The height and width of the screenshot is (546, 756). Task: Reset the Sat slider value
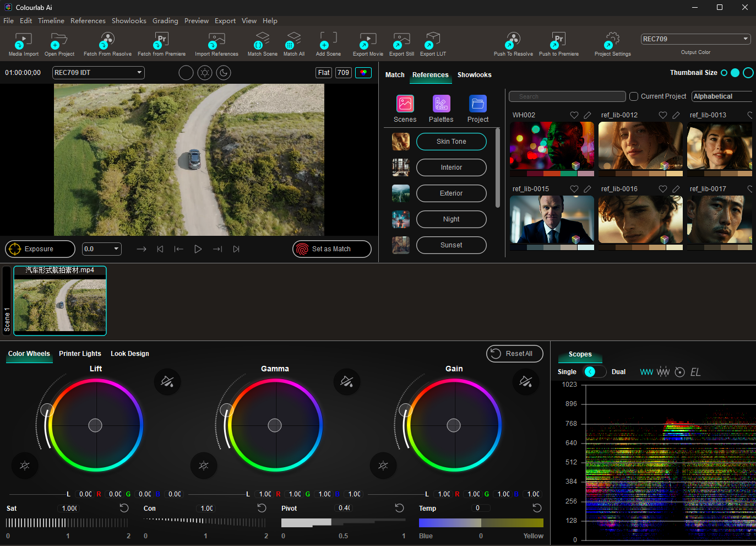[x=124, y=508]
